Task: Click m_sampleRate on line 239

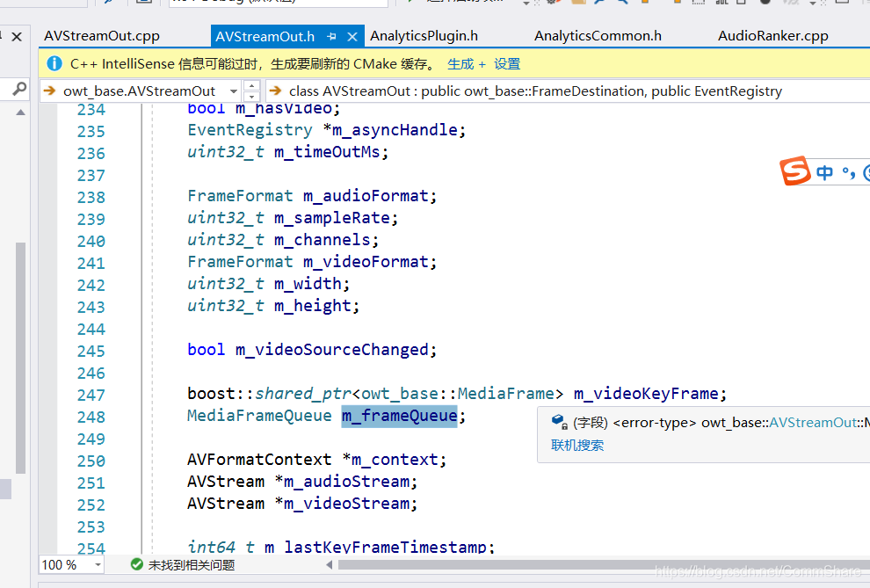Action: (x=332, y=218)
